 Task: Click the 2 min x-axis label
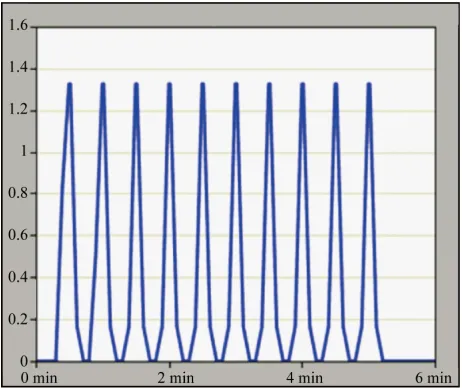click(x=176, y=378)
